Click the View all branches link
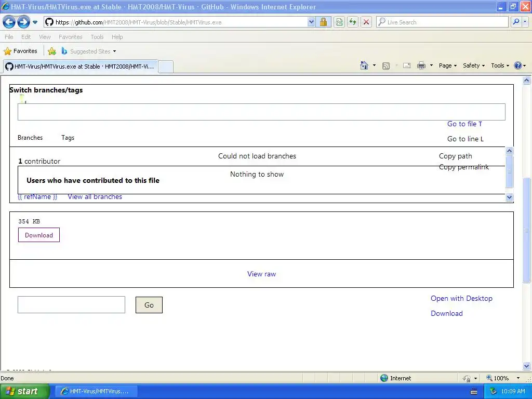This screenshot has width=532, height=399. point(95,197)
